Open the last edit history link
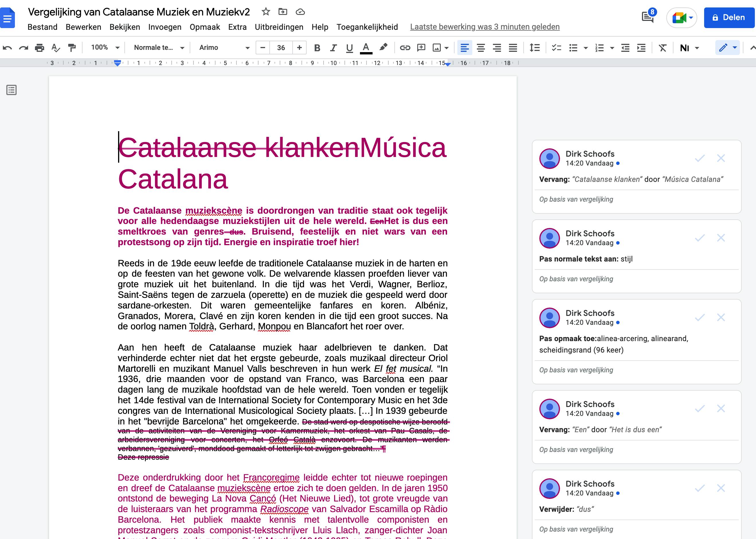 (485, 27)
